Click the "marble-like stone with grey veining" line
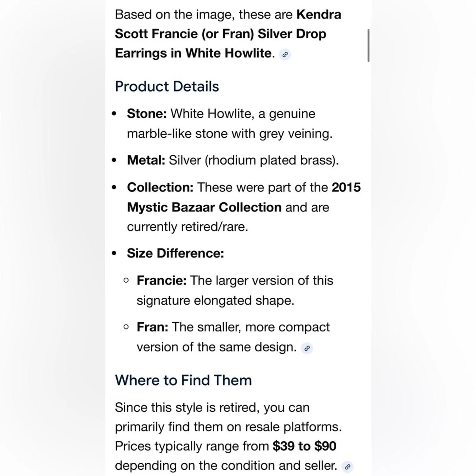The width and height of the screenshot is (476, 476). pos(230,134)
